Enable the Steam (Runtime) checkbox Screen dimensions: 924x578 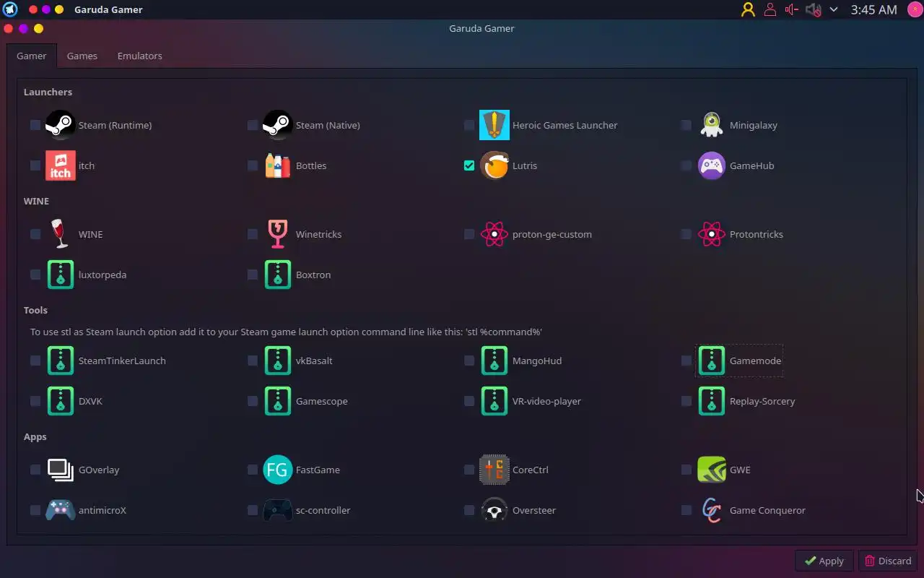tap(35, 125)
